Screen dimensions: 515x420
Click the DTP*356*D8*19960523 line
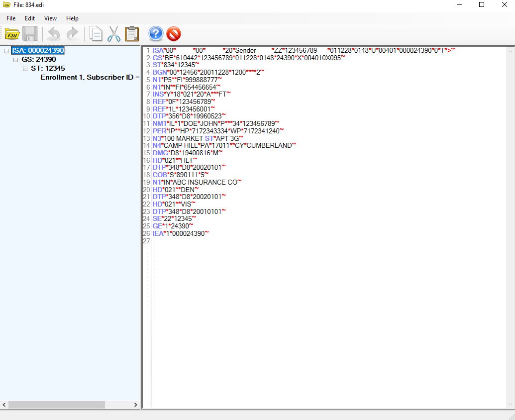coord(189,116)
